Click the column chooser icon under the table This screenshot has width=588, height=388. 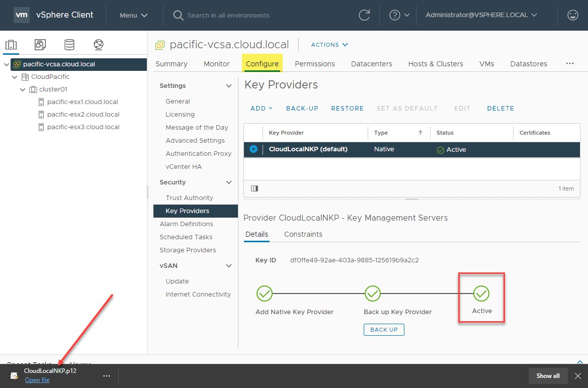tap(255, 188)
